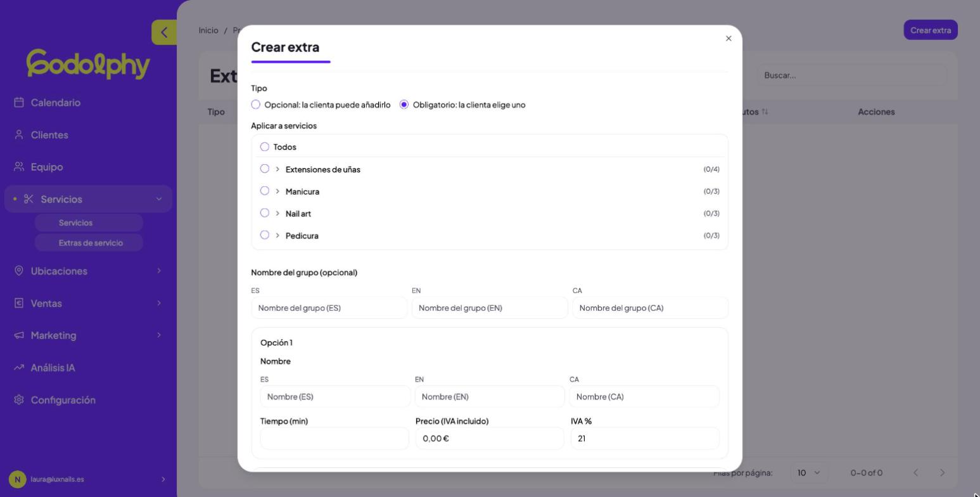This screenshot has width=980, height=497.
Task: Select Todos services radio option
Action: (265, 147)
